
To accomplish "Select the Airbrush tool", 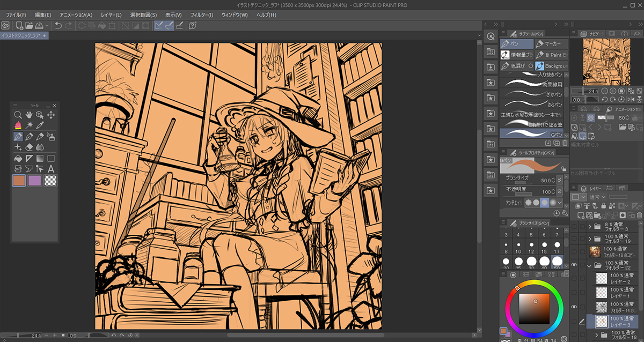I will coord(51,136).
